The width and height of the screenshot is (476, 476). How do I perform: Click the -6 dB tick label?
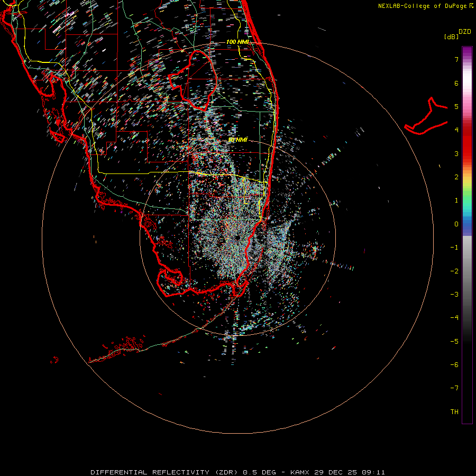454,365
